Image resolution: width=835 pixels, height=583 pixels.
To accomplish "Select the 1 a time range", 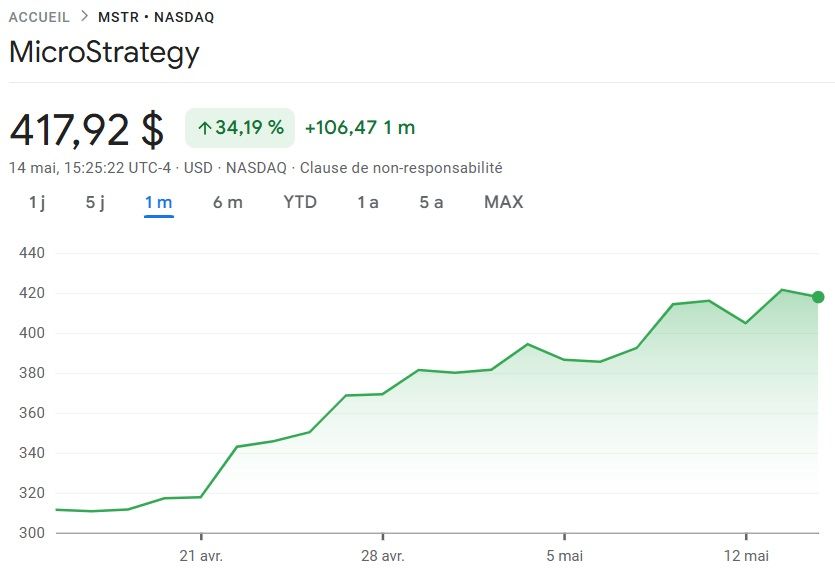I will coord(368,202).
